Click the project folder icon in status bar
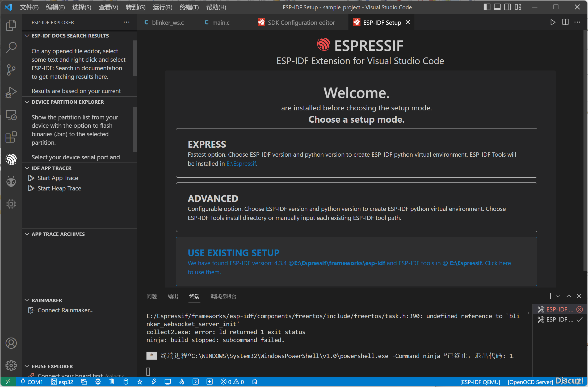This screenshot has height=387, width=588. [84, 382]
